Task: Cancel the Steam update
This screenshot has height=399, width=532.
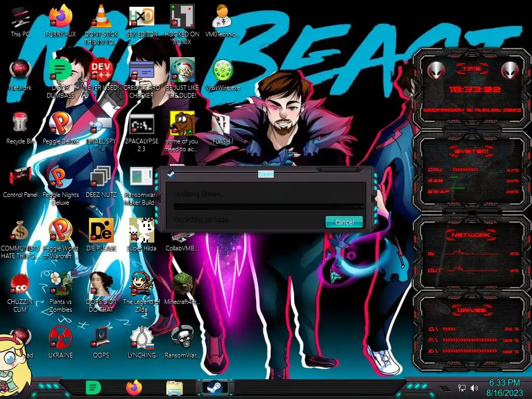Action: coord(344,222)
